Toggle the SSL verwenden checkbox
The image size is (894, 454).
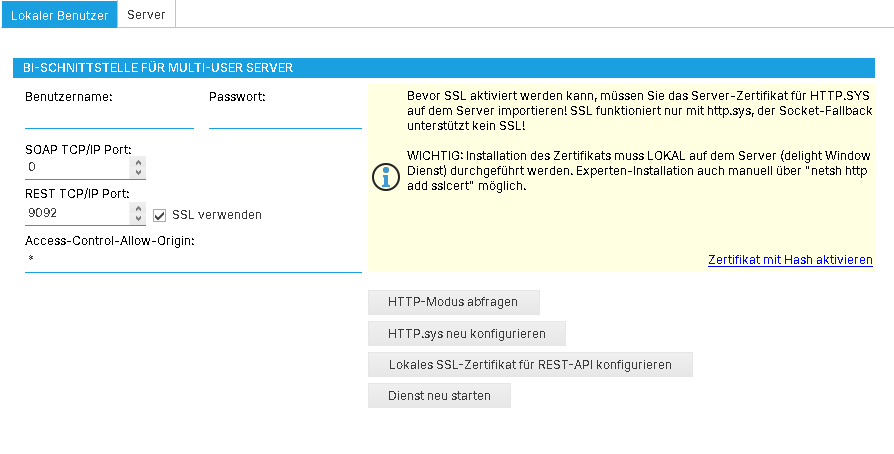point(159,215)
